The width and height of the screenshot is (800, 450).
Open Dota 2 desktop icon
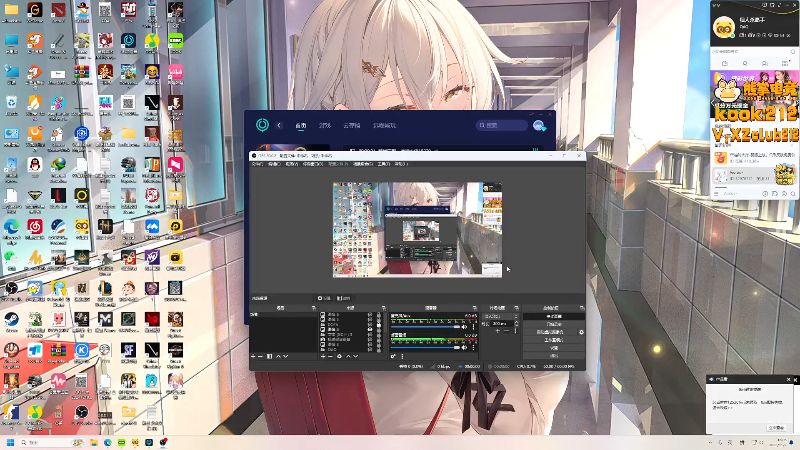pyautogui.click(x=58, y=9)
